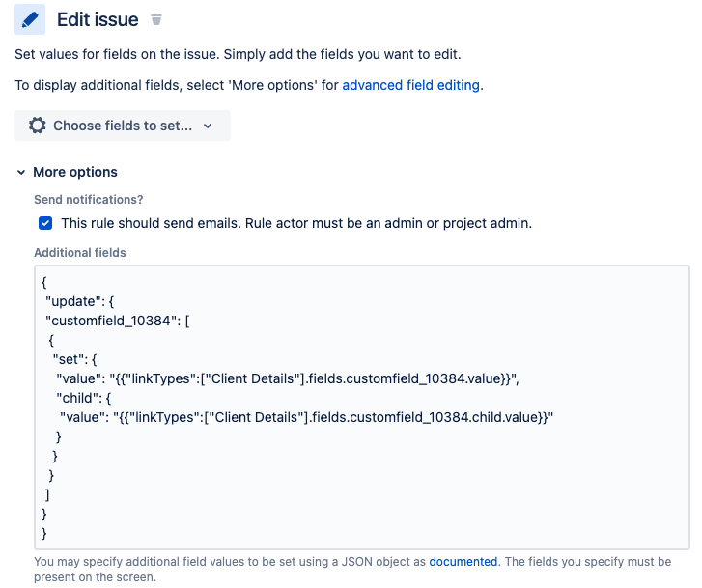Click the More options section label
The height and width of the screenshot is (588, 702).
(x=75, y=172)
